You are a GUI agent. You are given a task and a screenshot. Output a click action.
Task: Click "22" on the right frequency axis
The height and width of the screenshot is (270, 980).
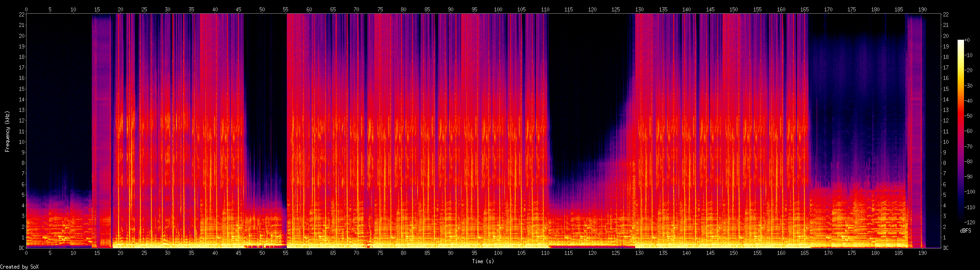coord(945,15)
